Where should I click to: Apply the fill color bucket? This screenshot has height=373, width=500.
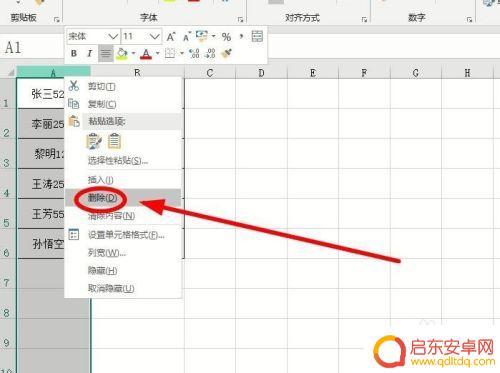pyautogui.click(x=122, y=54)
